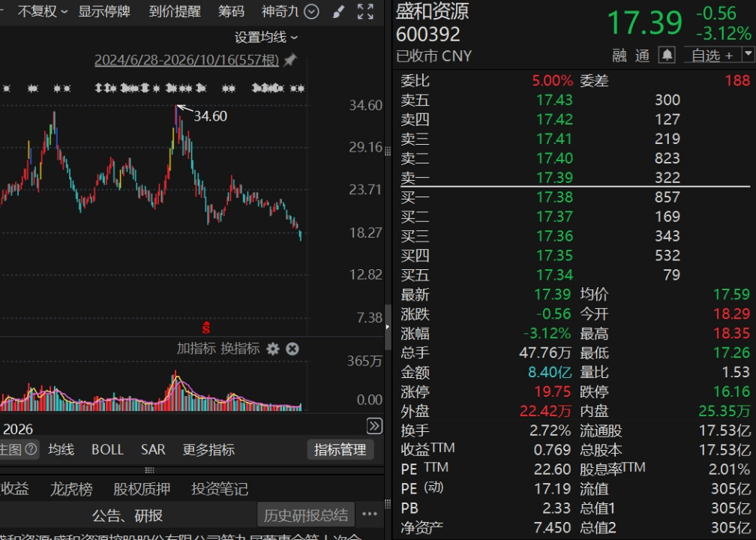The image size is (756, 540).
Task: Click 卖五 price 17.43
Action: pyautogui.click(x=554, y=100)
